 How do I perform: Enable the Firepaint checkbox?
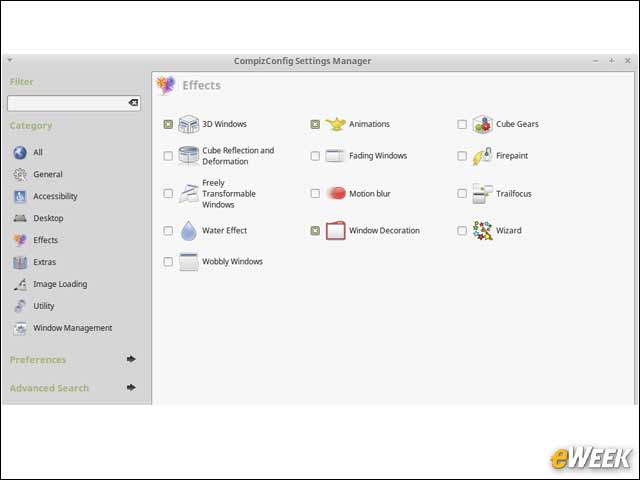(462, 156)
